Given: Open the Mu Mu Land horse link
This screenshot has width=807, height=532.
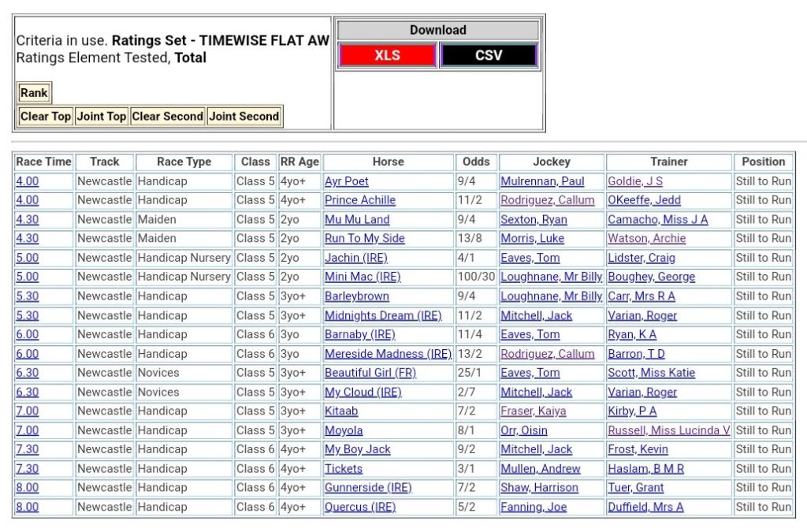Looking at the screenshot, I should pyautogui.click(x=357, y=220).
